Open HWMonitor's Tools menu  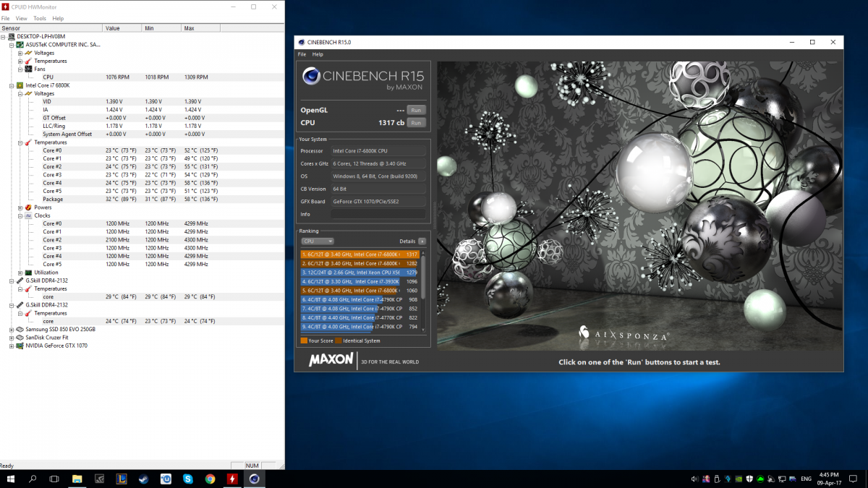40,18
